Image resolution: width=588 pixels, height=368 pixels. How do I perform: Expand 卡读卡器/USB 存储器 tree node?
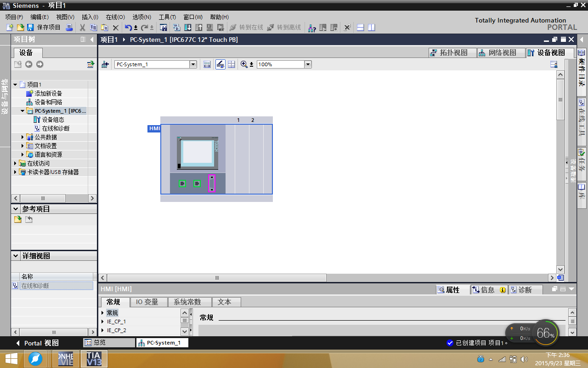15,172
